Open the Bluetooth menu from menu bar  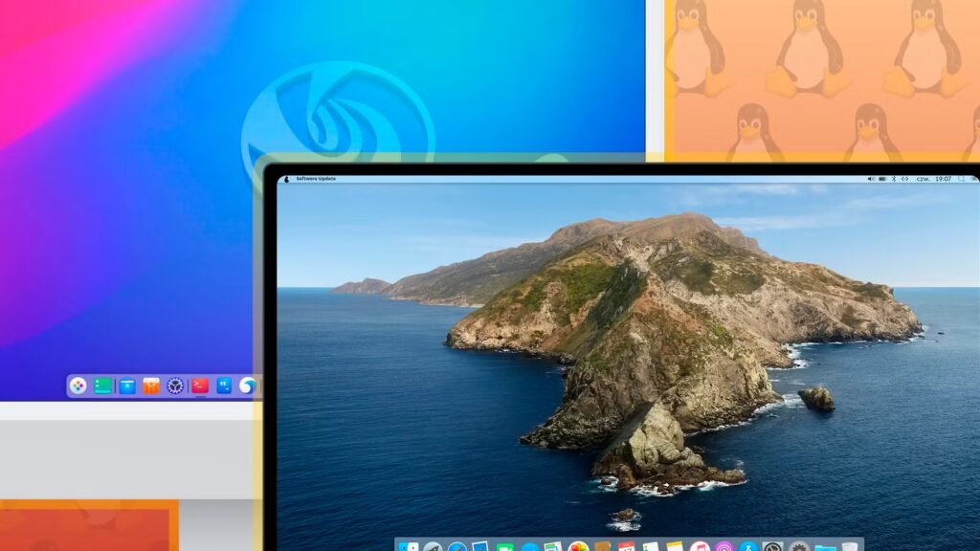894,178
